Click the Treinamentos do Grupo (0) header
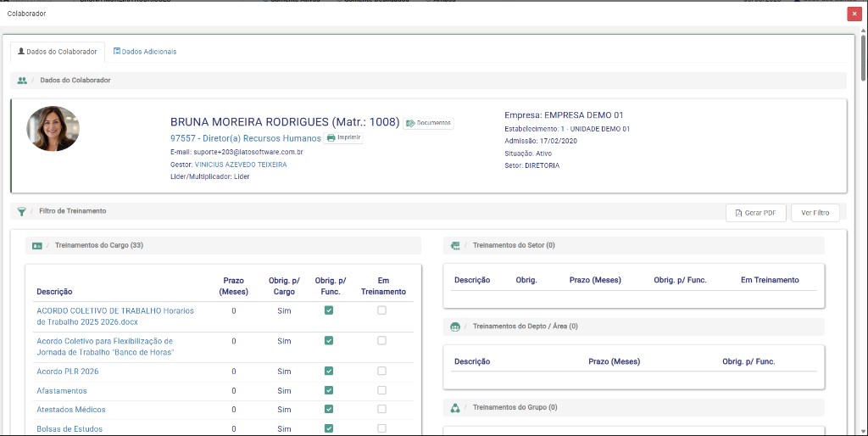Screen dimensions: 868x436 [515, 407]
